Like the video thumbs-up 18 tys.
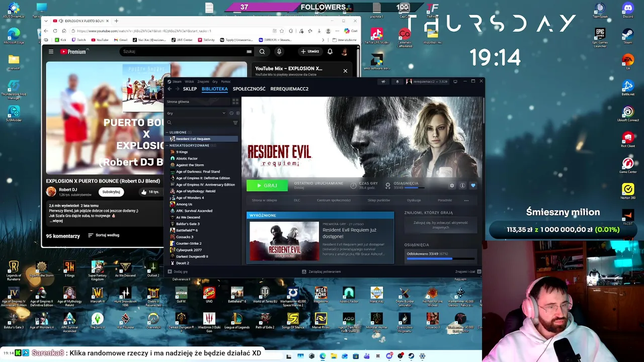Viewport: 644px width, 362px height. (x=150, y=192)
